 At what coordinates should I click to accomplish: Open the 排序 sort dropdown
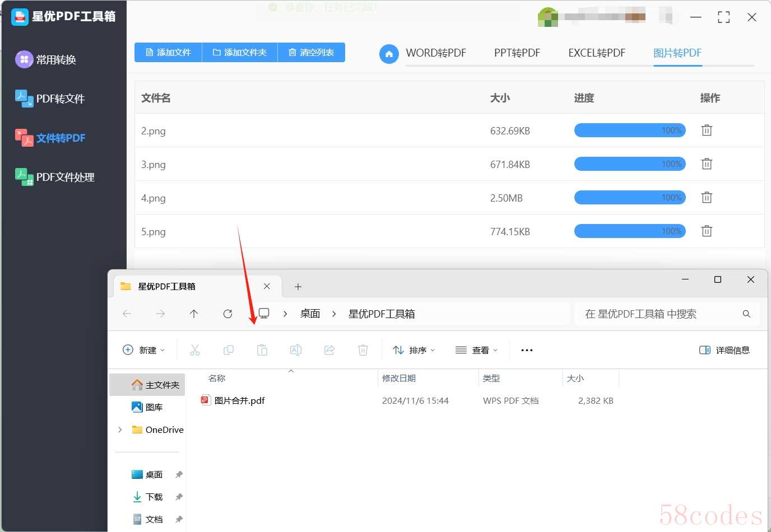click(x=414, y=350)
